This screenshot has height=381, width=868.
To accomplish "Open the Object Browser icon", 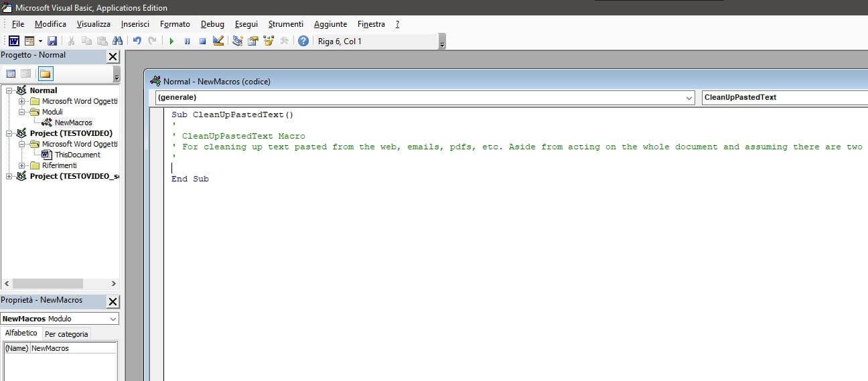I will click(269, 41).
